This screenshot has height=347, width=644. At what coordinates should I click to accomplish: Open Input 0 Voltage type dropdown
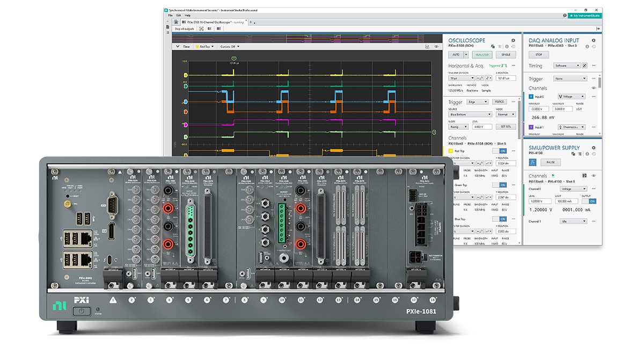click(572, 97)
